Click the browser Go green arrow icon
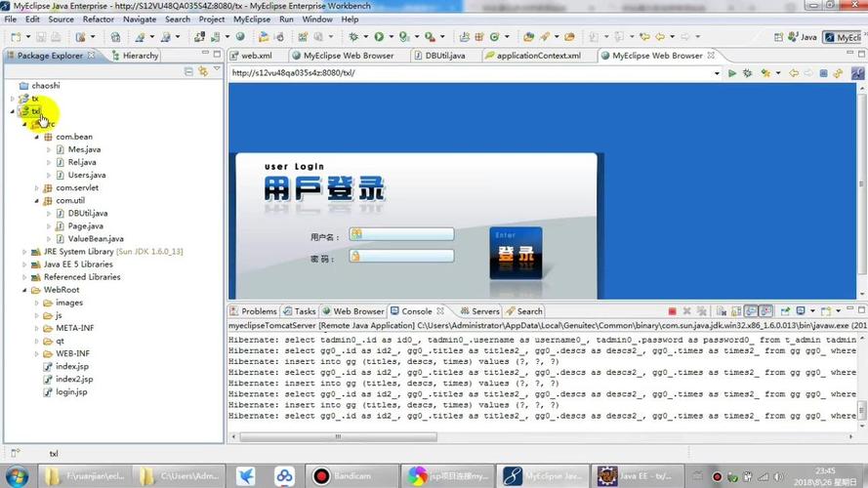Screen dimensions: 868x488 732,73
